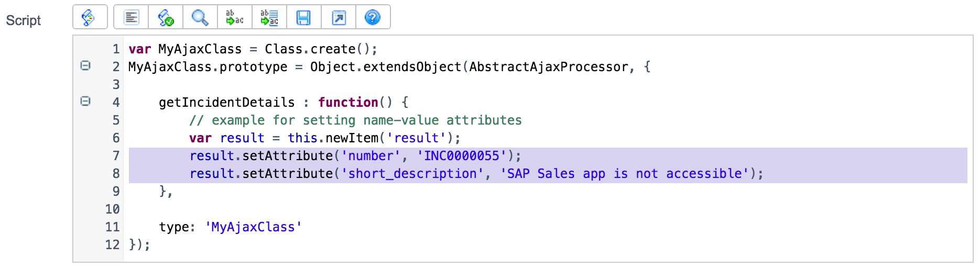Click the function keyword on line 4
The height and width of the screenshot is (268, 980).
click(347, 103)
